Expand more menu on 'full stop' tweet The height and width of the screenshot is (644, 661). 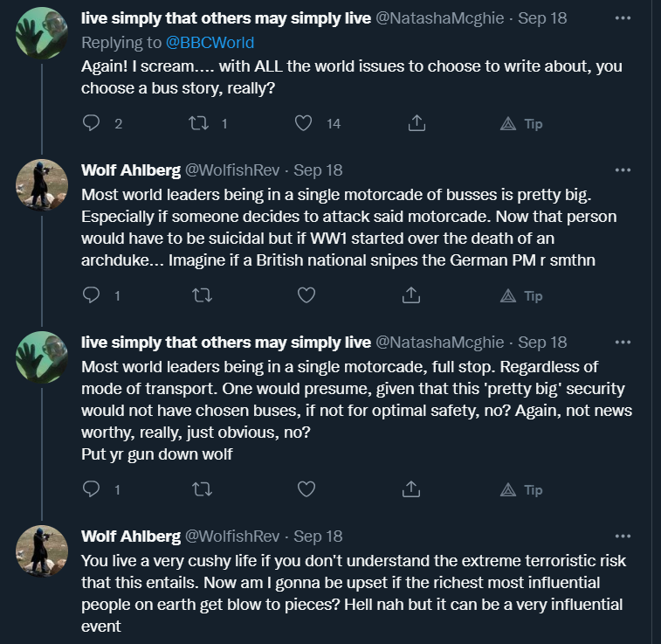pyautogui.click(x=622, y=342)
